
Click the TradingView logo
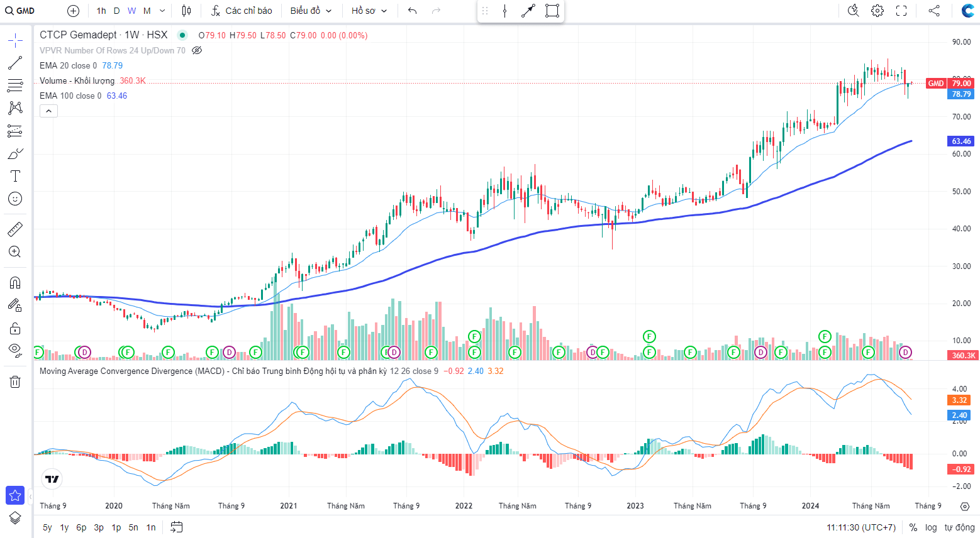pos(52,479)
